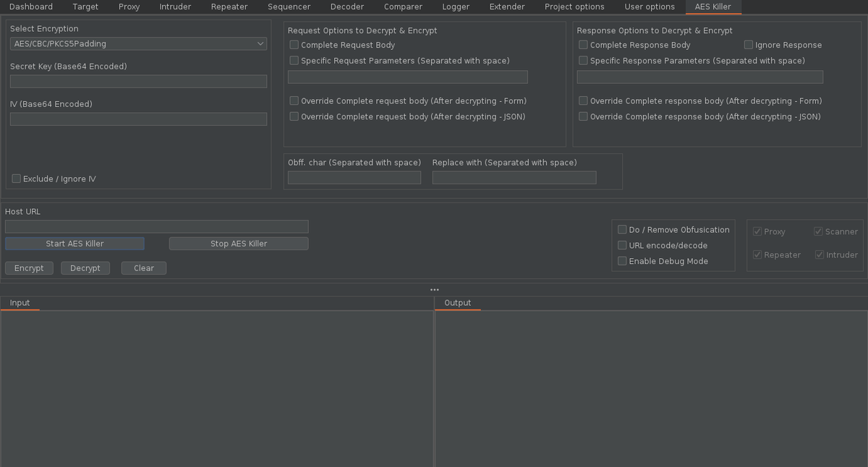Click the IV Base64 input field
The image size is (868, 467).
(x=139, y=119)
